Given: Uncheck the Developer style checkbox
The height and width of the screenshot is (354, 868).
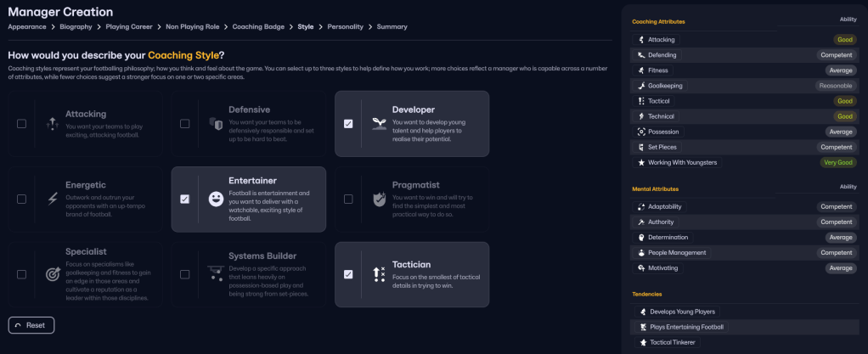Looking at the screenshot, I should 348,124.
